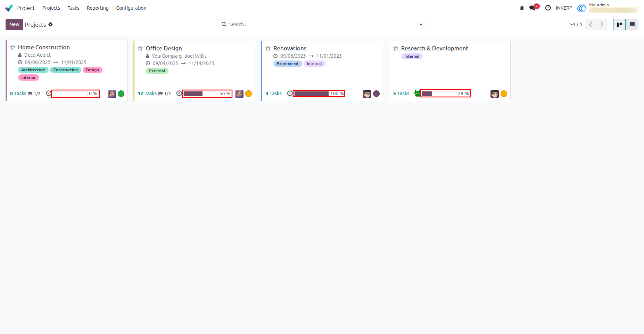
Task: Click user avatar on Renovations card
Action: click(x=367, y=94)
